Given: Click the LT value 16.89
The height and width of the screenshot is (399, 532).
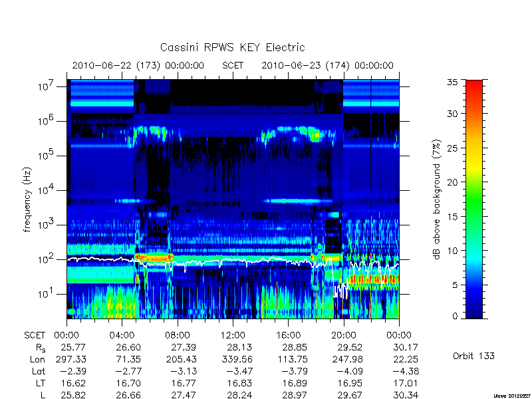Looking at the screenshot, I should (295, 384).
